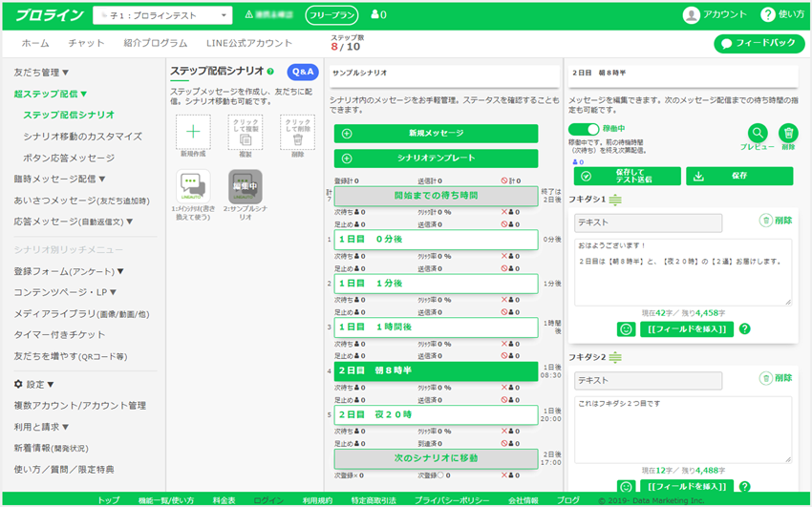Select step 2日目 朝8時半
812x507 pixels.
pyautogui.click(x=436, y=370)
